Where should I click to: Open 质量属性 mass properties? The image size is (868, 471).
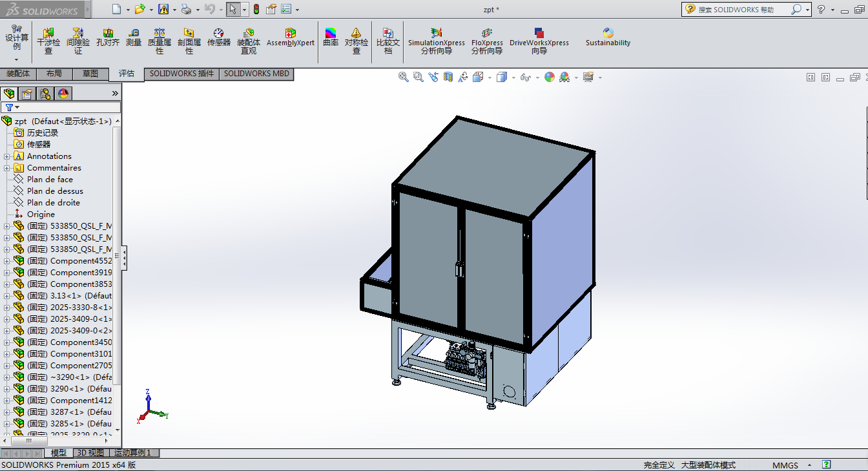tap(160, 40)
